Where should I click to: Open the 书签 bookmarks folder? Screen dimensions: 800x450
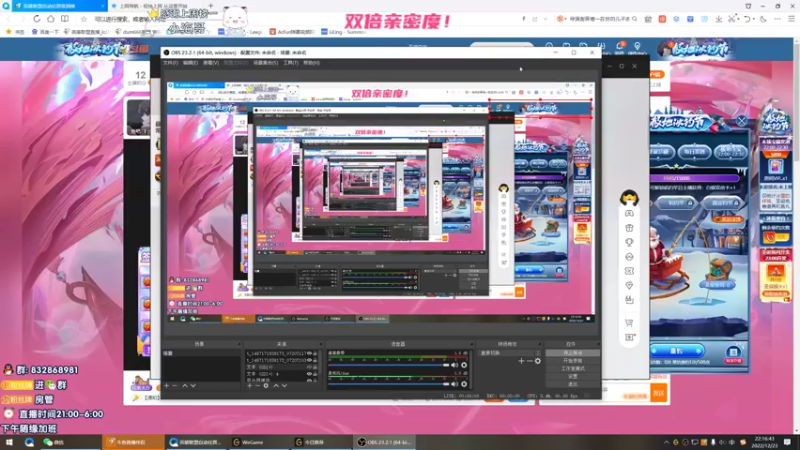tap(15, 32)
